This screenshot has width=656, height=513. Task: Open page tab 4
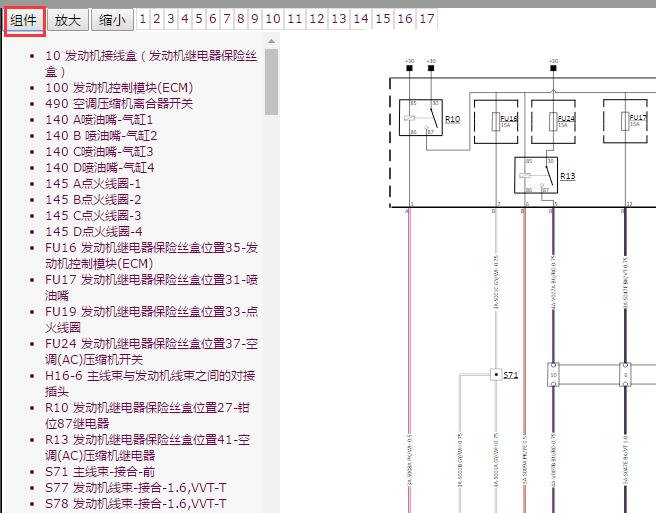[x=184, y=19]
